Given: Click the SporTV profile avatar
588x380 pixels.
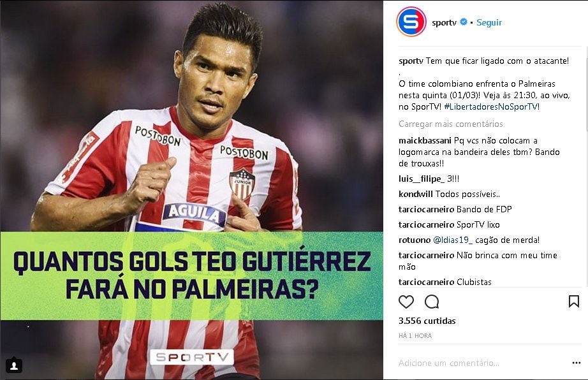Looking at the screenshot, I should (x=411, y=22).
